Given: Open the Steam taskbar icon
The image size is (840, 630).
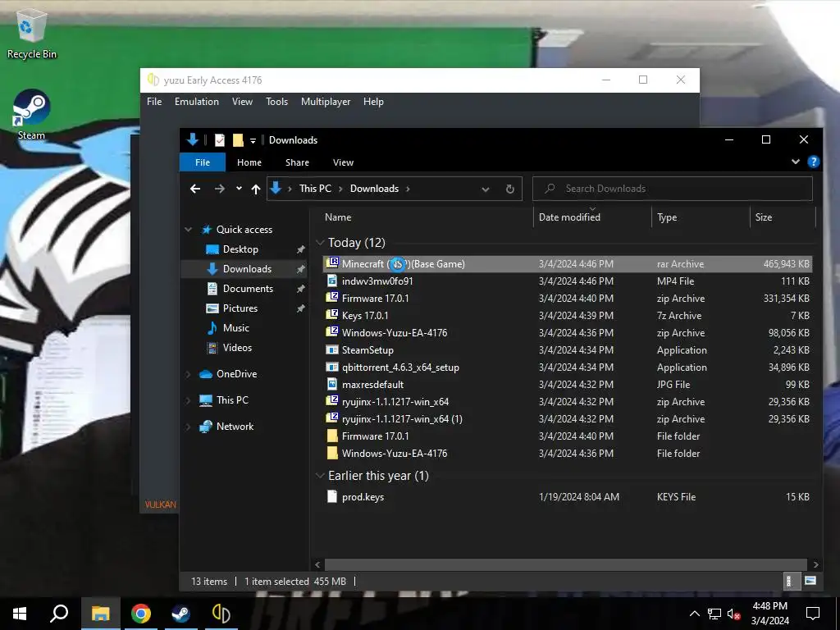Looking at the screenshot, I should 180,614.
